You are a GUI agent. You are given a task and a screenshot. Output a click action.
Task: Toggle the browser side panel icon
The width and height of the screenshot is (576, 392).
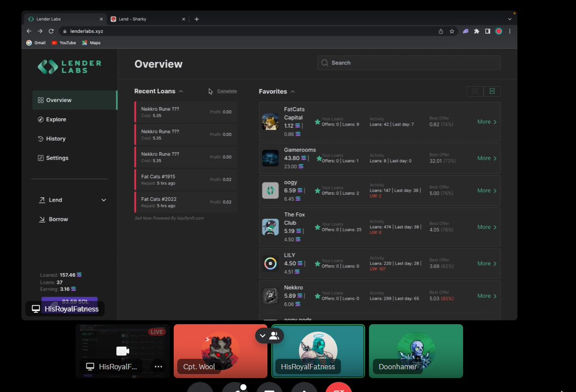pos(488,31)
